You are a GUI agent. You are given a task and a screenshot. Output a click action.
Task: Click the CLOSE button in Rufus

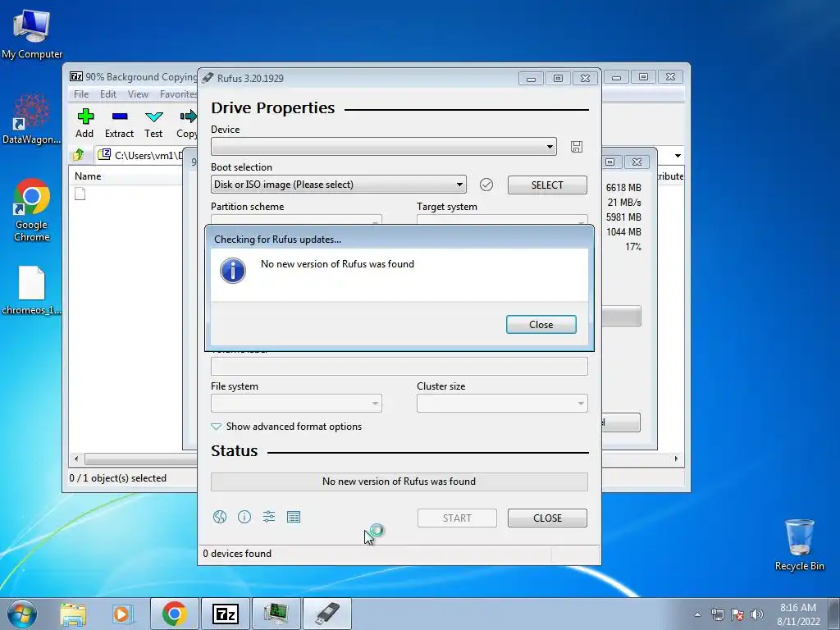click(547, 518)
